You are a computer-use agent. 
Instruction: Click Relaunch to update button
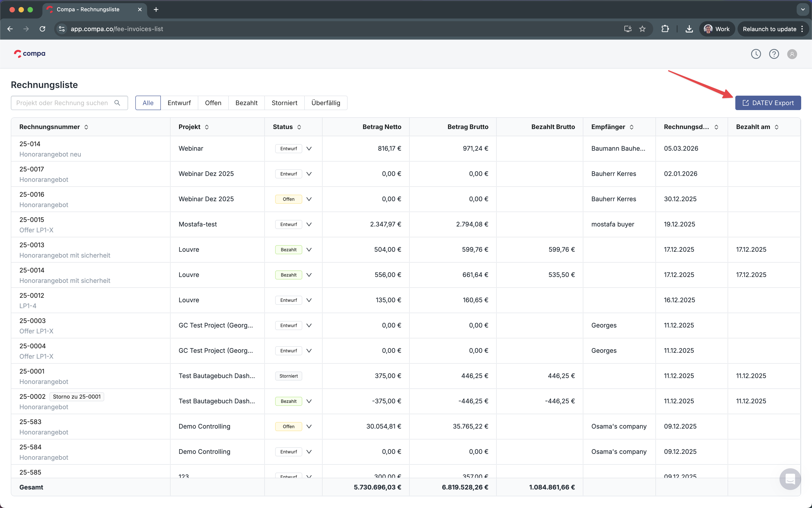(x=769, y=29)
